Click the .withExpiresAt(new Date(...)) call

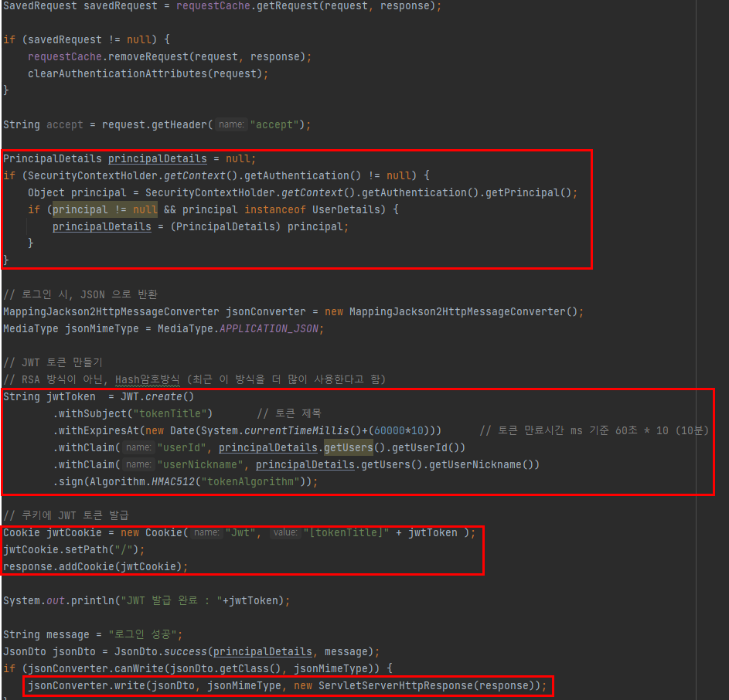(x=247, y=430)
